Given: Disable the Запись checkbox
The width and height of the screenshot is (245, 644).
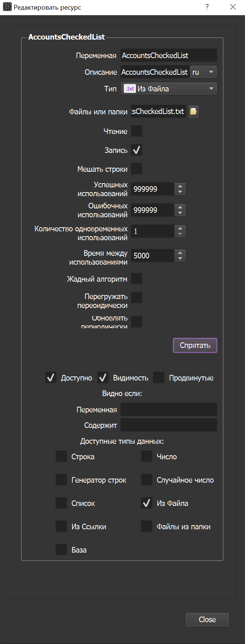Looking at the screenshot, I should point(136,150).
